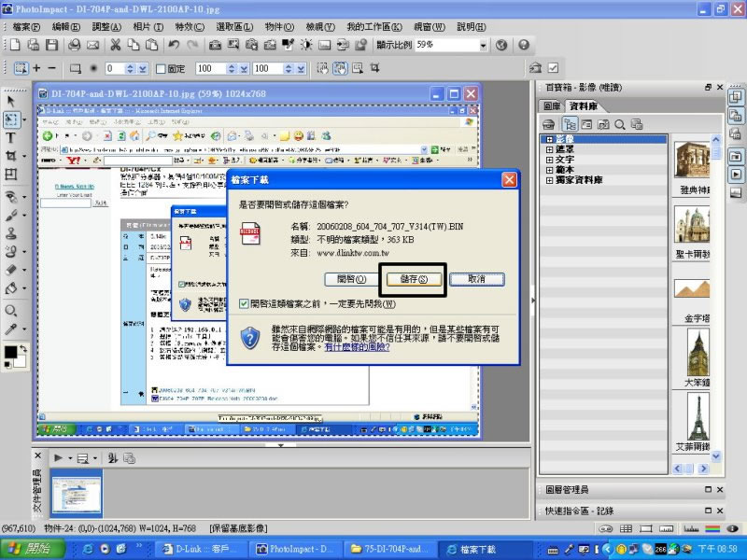
Task: Select the Crop tool in the tool panel
Action: point(10,156)
